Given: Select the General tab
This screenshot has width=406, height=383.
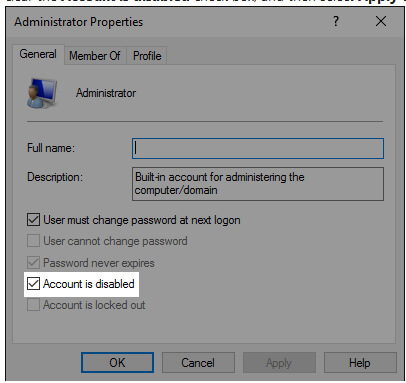Looking at the screenshot, I should click(x=38, y=54).
